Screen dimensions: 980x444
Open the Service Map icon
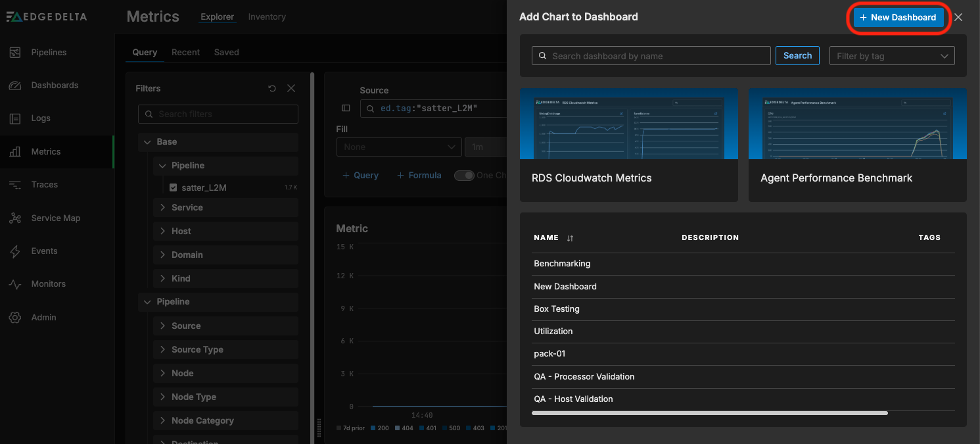coord(15,218)
